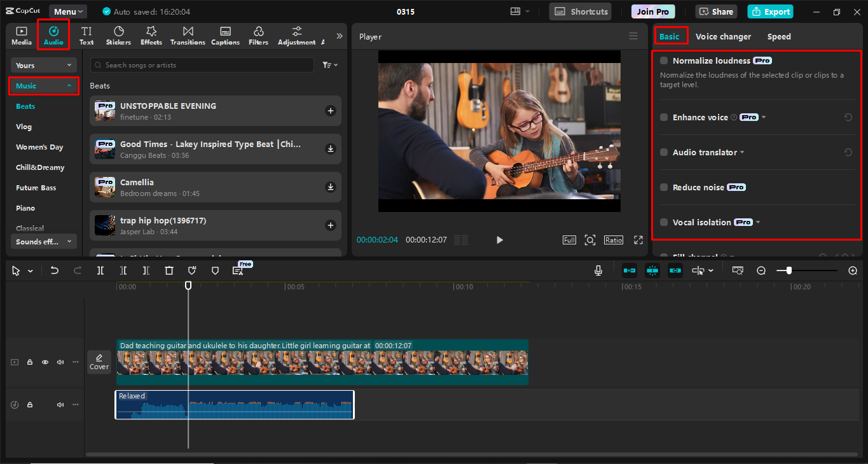Enable Normalize loudness
Screen dimensions: 868x464
click(663, 60)
